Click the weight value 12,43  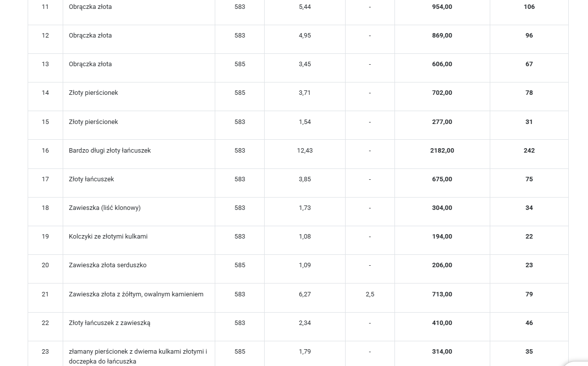pos(305,151)
